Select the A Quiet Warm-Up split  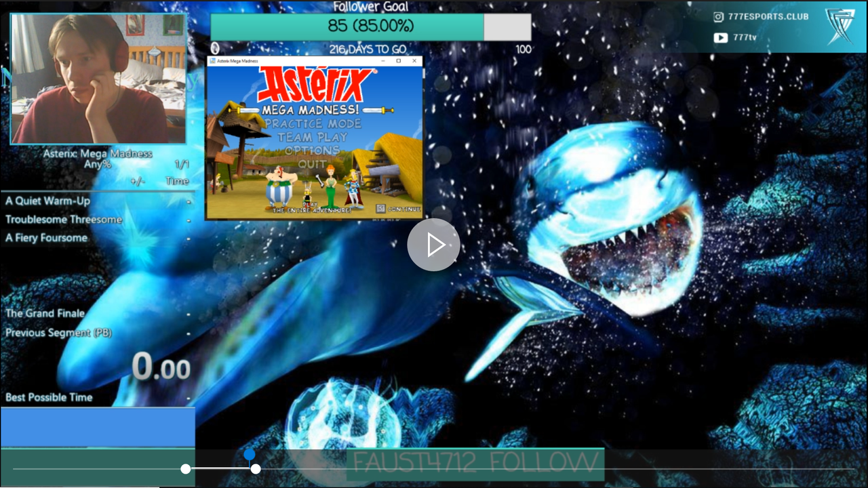pyautogui.click(x=98, y=201)
